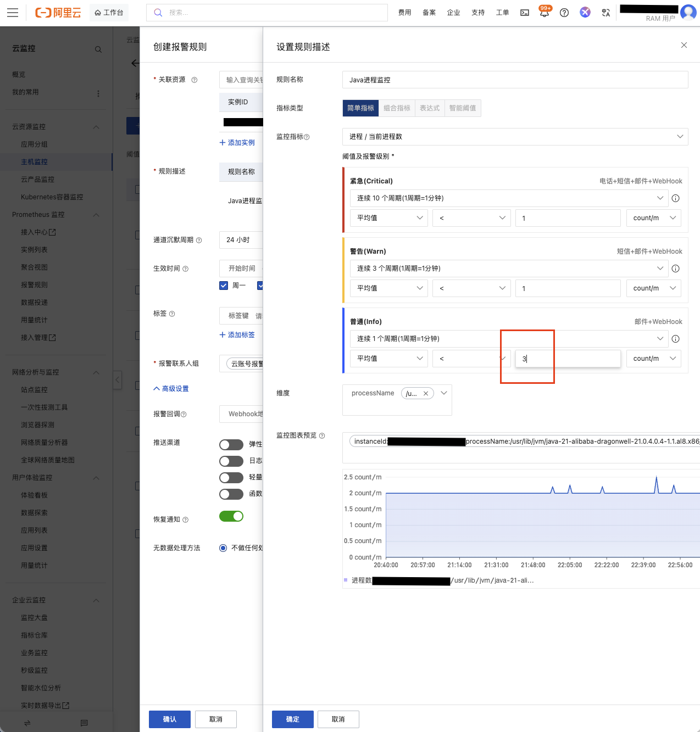The width and height of the screenshot is (700, 732).
Task: Open the CloudShell terminal icon
Action: [x=524, y=12]
